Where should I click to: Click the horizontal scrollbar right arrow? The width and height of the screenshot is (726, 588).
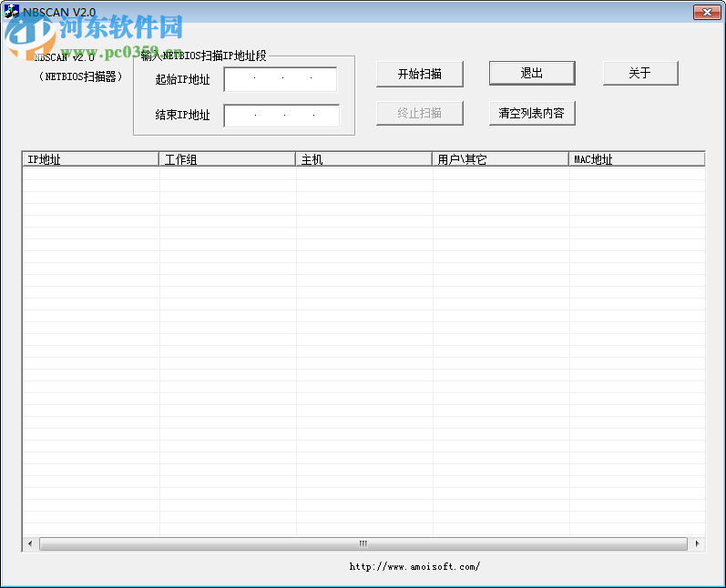[x=697, y=543]
